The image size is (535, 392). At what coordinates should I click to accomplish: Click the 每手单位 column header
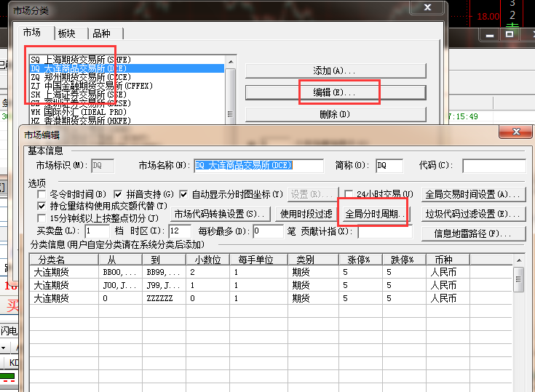coord(259,260)
